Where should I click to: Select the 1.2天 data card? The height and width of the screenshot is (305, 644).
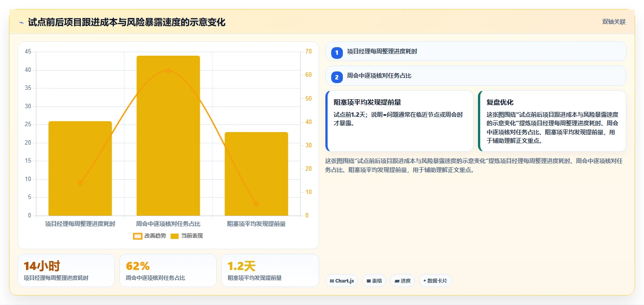pyautogui.click(x=270, y=270)
